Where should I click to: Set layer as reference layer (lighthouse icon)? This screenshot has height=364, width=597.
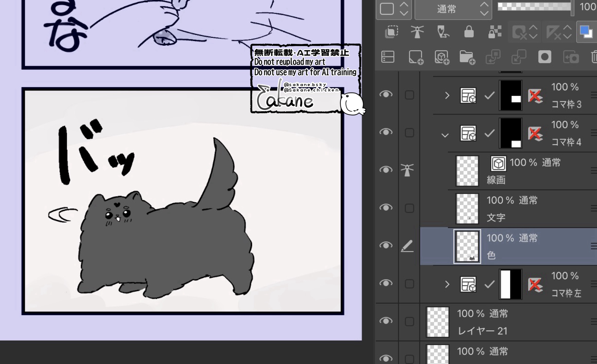pos(417,32)
